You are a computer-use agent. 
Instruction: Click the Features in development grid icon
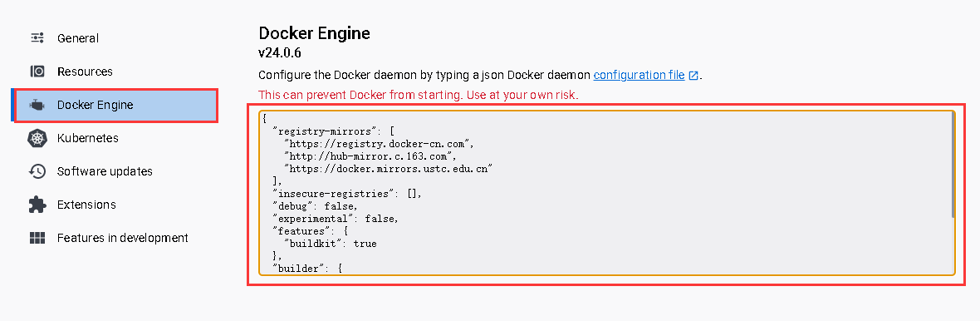(x=37, y=238)
